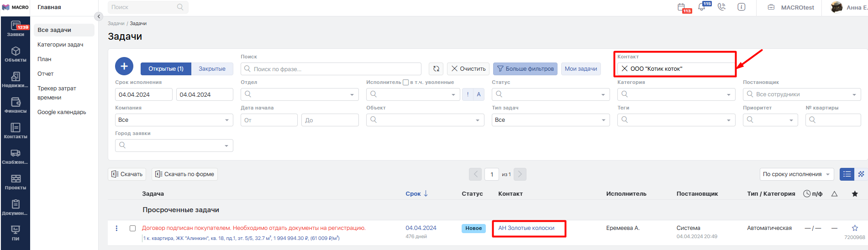Switch to the Закрытые tab
868x250 pixels.
coord(212,69)
